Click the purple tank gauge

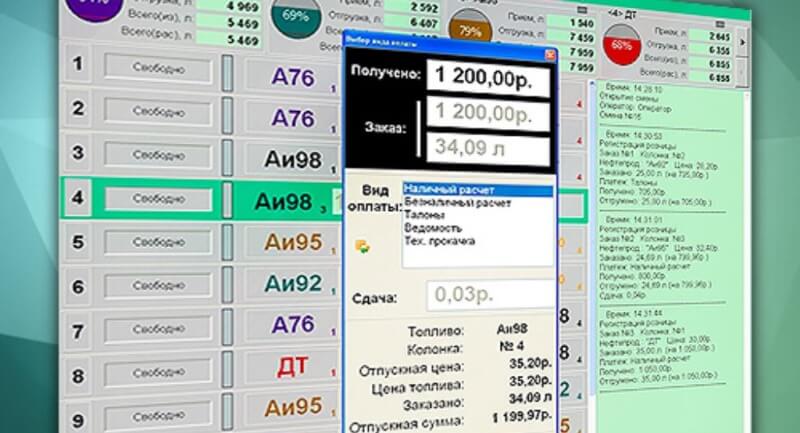click(94, 8)
